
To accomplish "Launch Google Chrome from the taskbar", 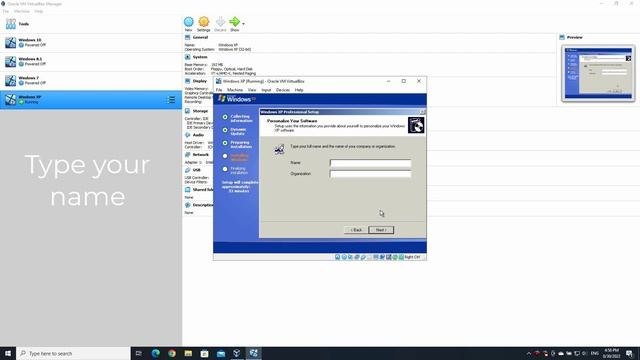I will (x=172, y=353).
